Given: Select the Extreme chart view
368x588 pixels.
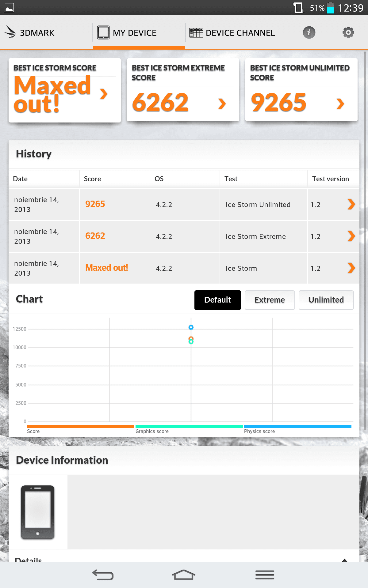Looking at the screenshot, I should coord(270,300).
